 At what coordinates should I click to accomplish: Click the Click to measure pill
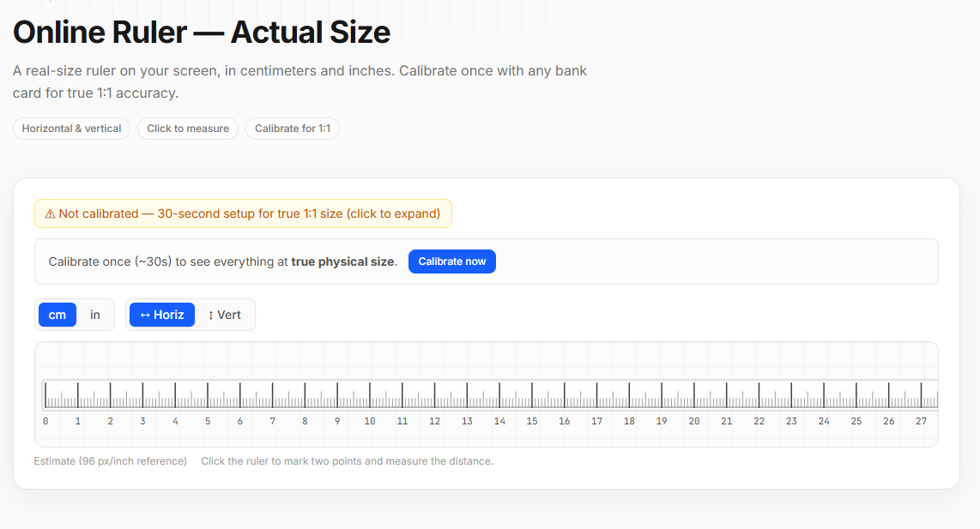point(187,129)
